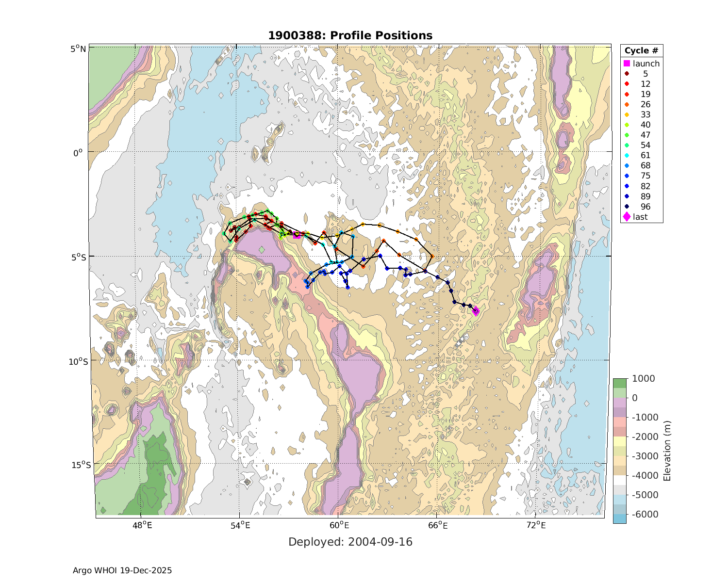
Task: Choose the cycle 96 dark legend marker
Action: point(627,207)
